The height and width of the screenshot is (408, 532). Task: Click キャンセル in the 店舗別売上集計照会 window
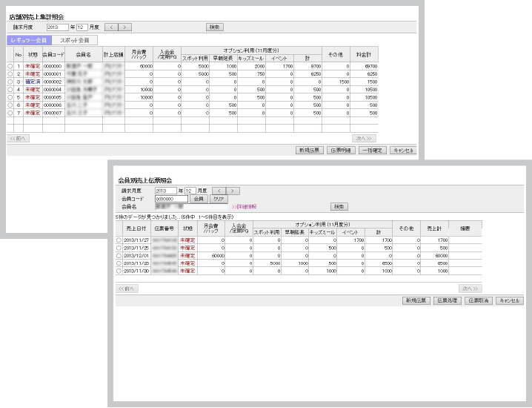tap(403, 150)
